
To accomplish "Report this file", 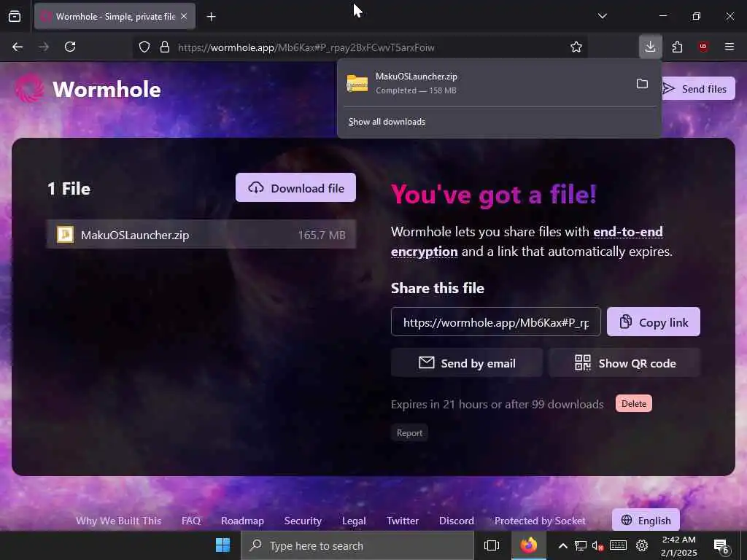I will (x=409, y=433).
